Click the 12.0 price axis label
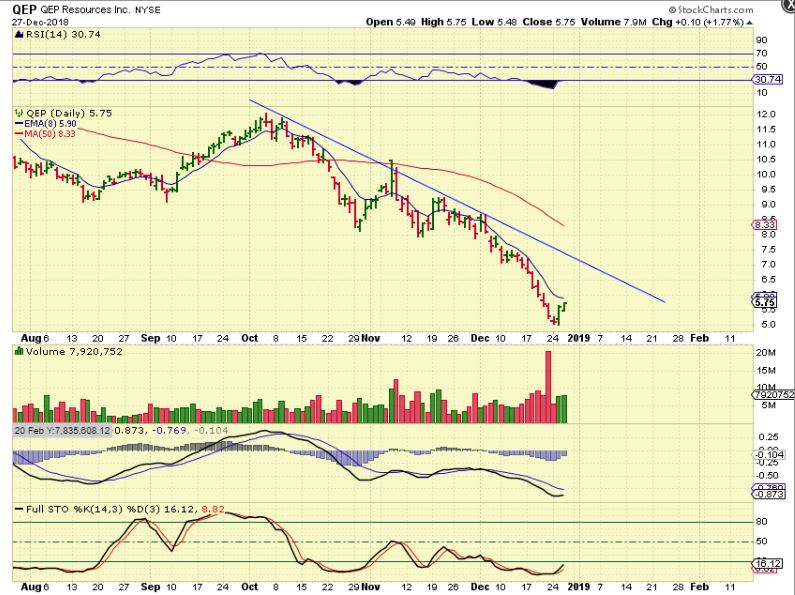795x595 pixels. (x=766, y=115)
